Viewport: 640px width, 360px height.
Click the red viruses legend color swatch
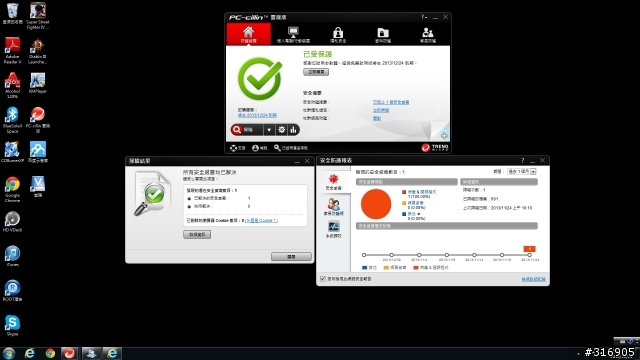(x=404, y=192)
